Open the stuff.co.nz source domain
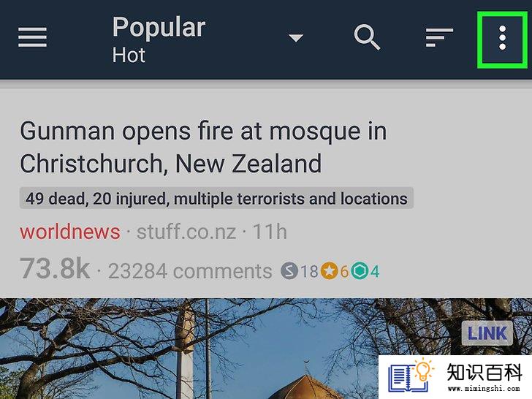The width and height of the screenshot is (532, 399). 186,232
